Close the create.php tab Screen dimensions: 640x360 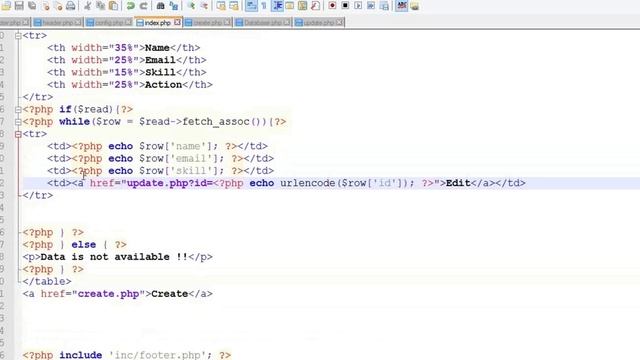pyautogui.click(x=227, y=22)
